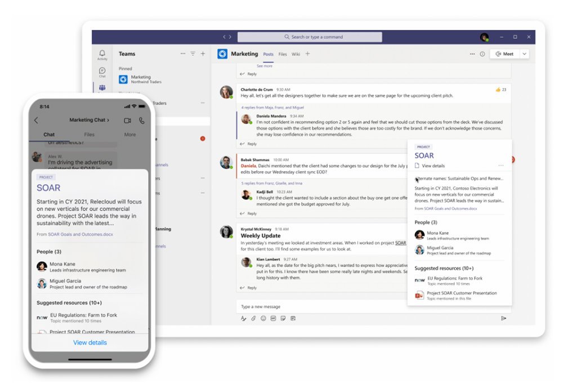The image size is (563, 392).
Task: Select the Chat tab on the phone
Action: pos(49,135)
